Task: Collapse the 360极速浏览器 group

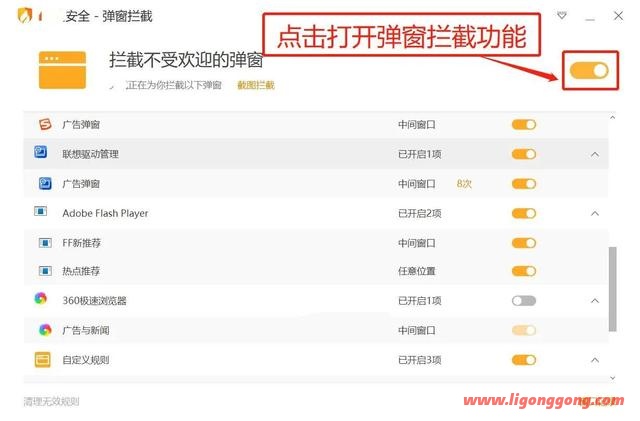Action: (595, 301)
